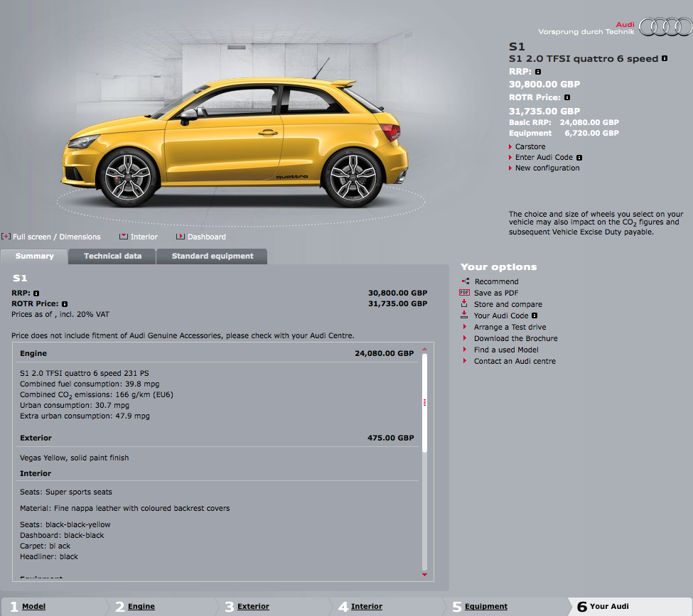Click the info icon beside S1 2.0 TFSI quattro title
693x616 pixels.
point(665,59)
